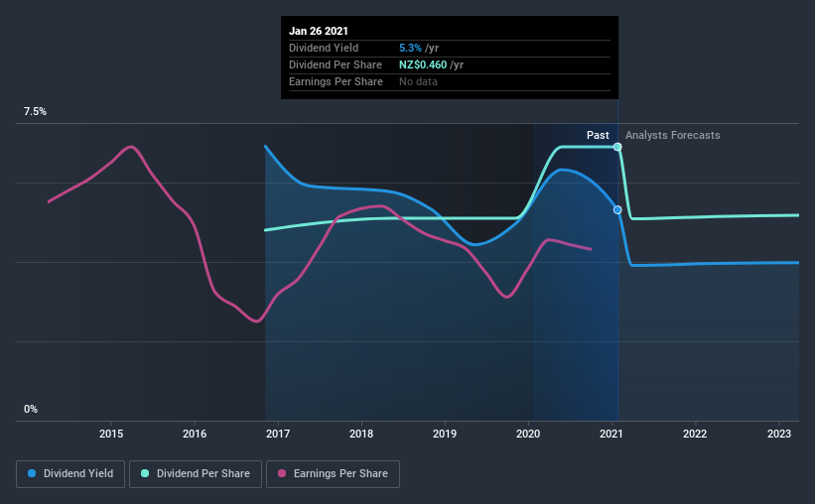Click the 2020 x-axis label
The width and height of the screenshot is (815, 504).
click(528, 434)
